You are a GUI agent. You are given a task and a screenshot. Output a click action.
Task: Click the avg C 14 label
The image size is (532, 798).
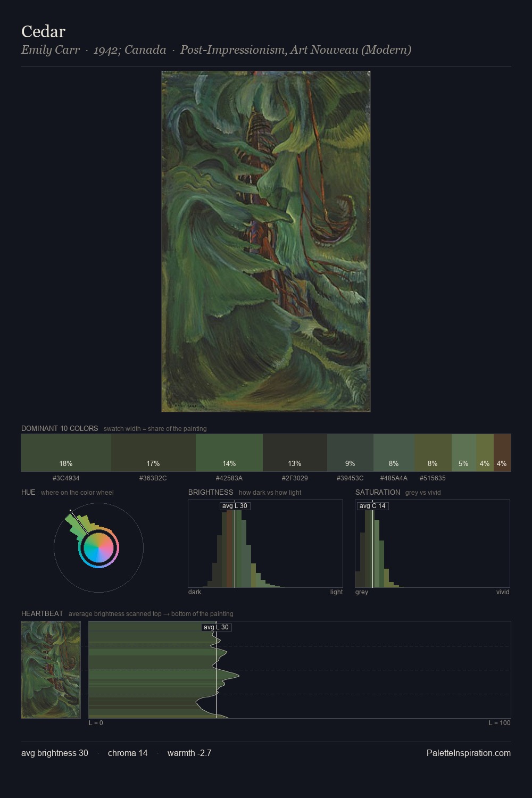click(x=372, y=506)
